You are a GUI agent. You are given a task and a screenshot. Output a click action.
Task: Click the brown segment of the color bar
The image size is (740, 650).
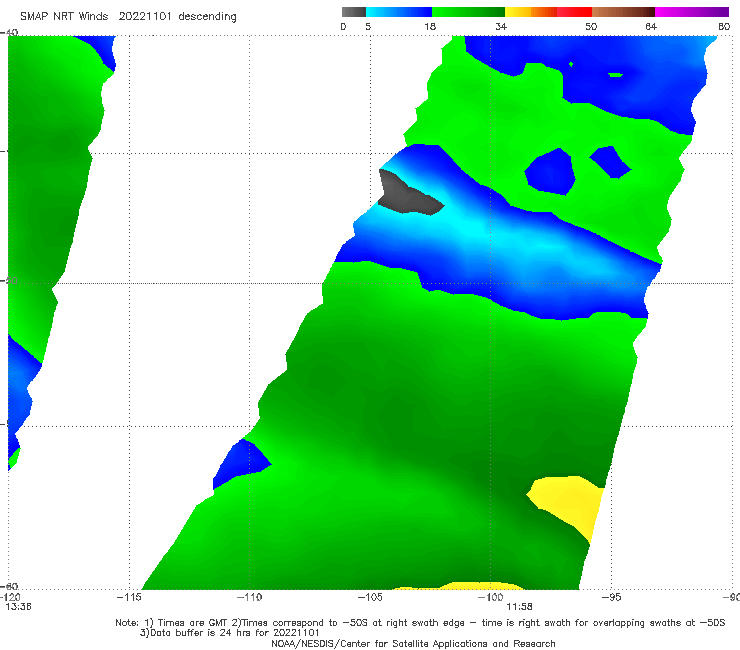click(623, 12)
